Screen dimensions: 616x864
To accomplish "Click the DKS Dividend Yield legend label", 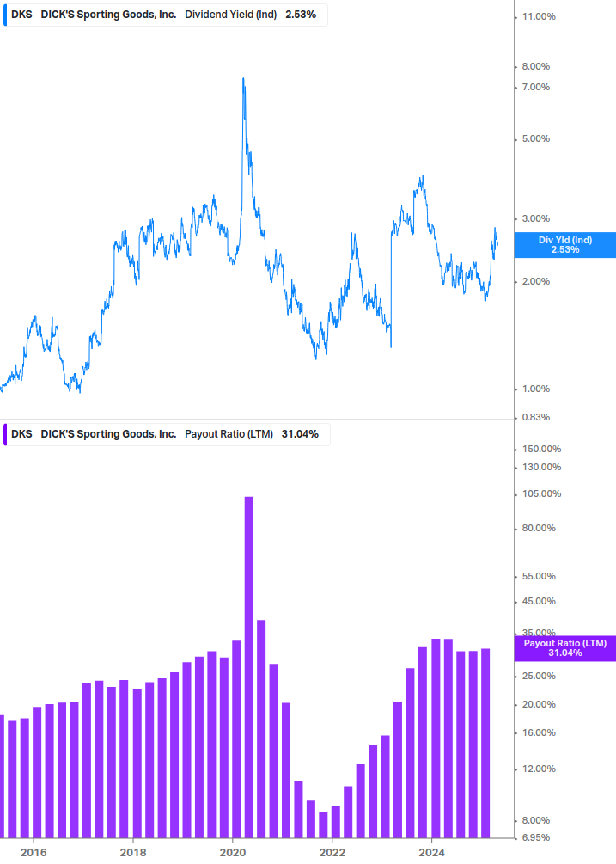I will [165, 15].
